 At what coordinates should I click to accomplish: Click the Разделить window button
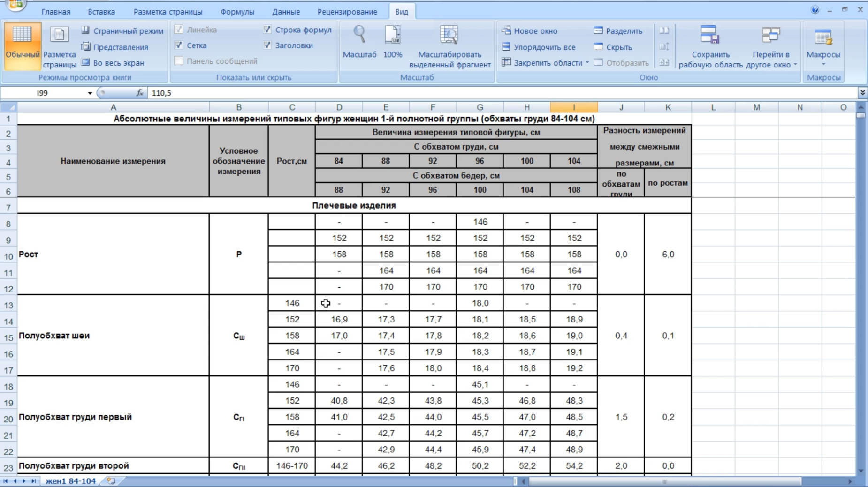618,31
